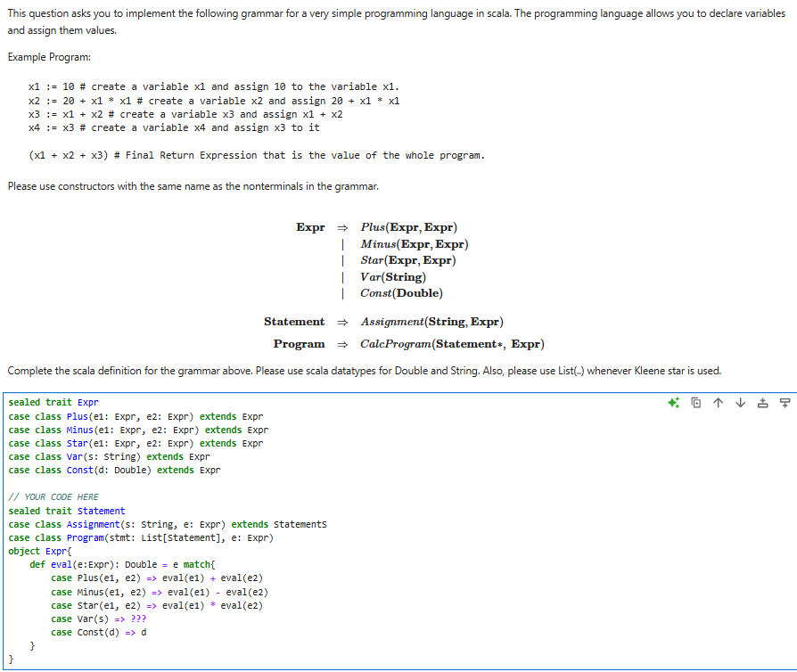This screenshot has height=672, width=797.
Task: Duplicate the code cell using the copy icon
Action: (x=695, y=404)
